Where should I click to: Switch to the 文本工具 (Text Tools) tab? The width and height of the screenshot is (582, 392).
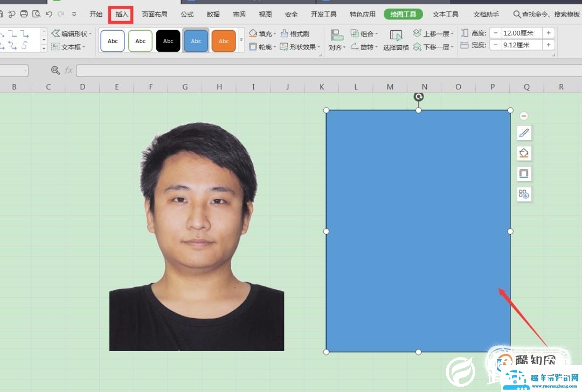pos(445,15)
